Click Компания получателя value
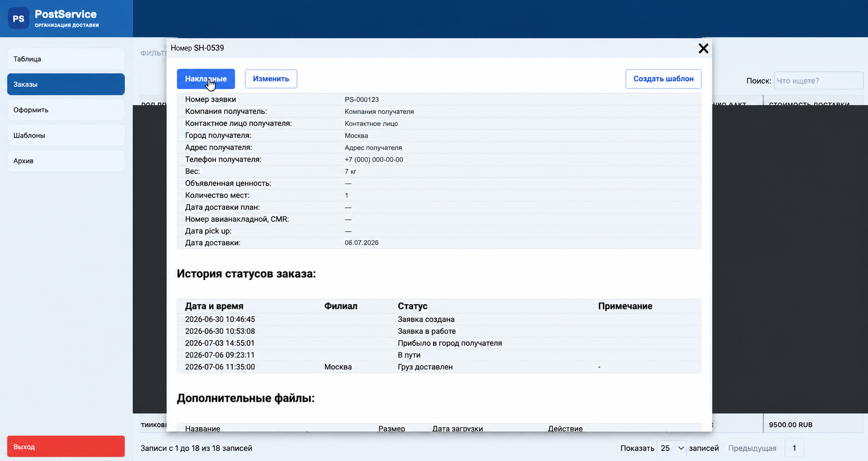This screenshot has height=461, width=868. 379,111
